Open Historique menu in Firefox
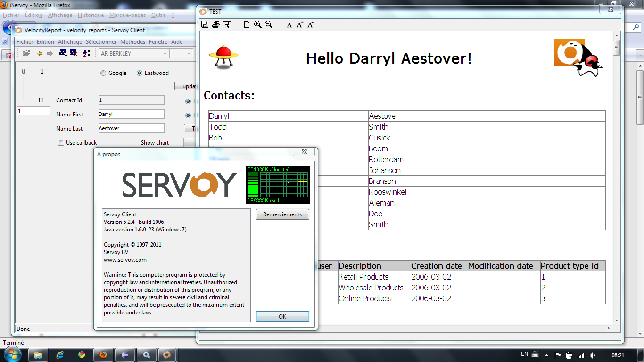644x362 pixels. coord(91,15)
